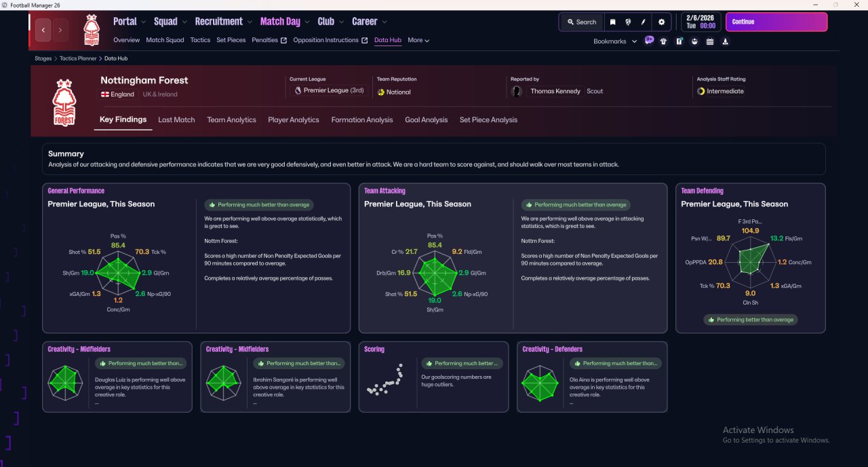The width and height of the screenshot is (868, 467).
Task: Select the Set Piece Analysis tab
Action: (x=488, y=119)
